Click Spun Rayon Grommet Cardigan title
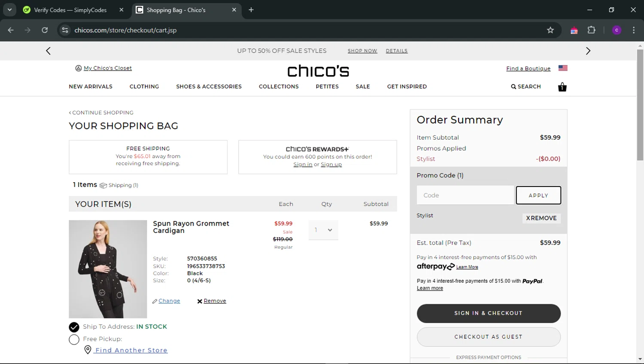Screen dimensions: 644x364 [x=191, y=227]
